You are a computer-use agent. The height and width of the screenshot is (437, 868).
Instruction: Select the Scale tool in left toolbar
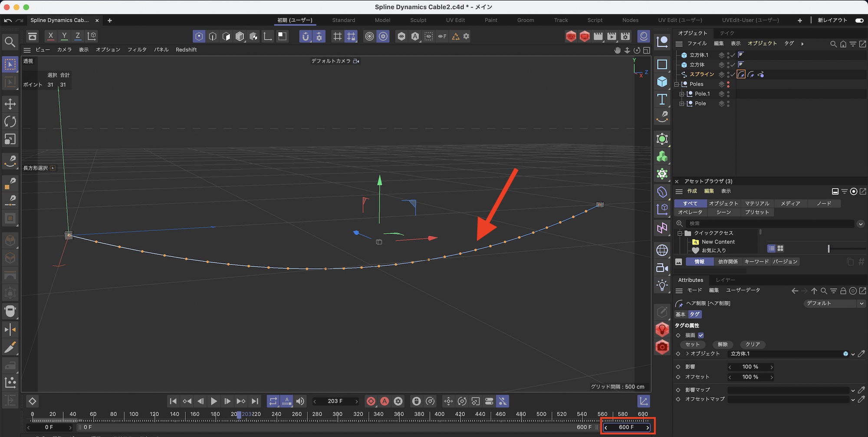pos(10,139)
